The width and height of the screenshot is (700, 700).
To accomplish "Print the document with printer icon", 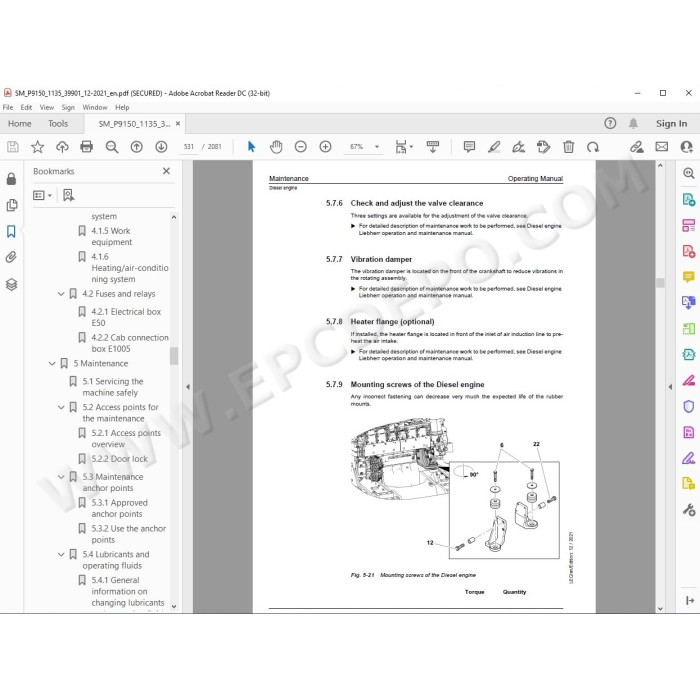I will (x=87, y=146).
